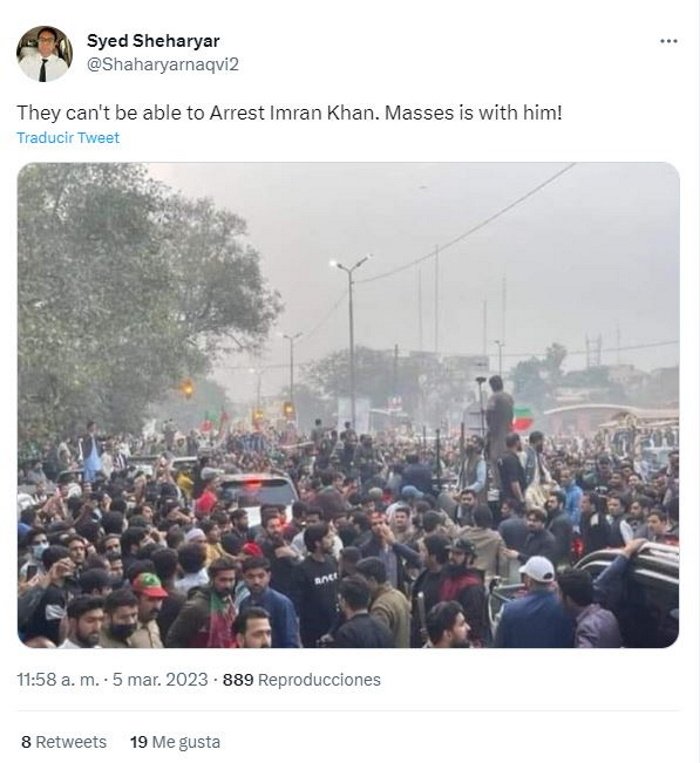
Task: Open Syed Sheharyar's profile picture
Action: (x=44, y=54)
